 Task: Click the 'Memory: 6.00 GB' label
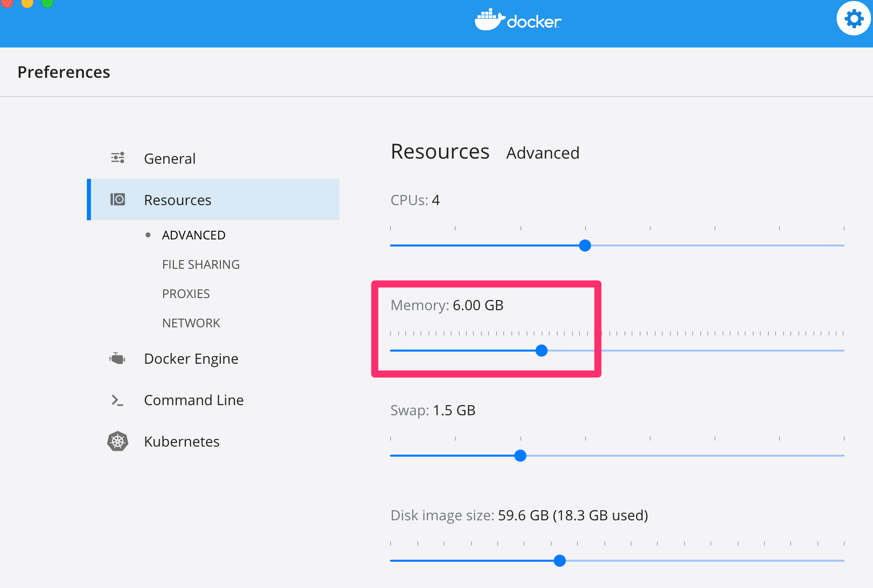(447, 305)
